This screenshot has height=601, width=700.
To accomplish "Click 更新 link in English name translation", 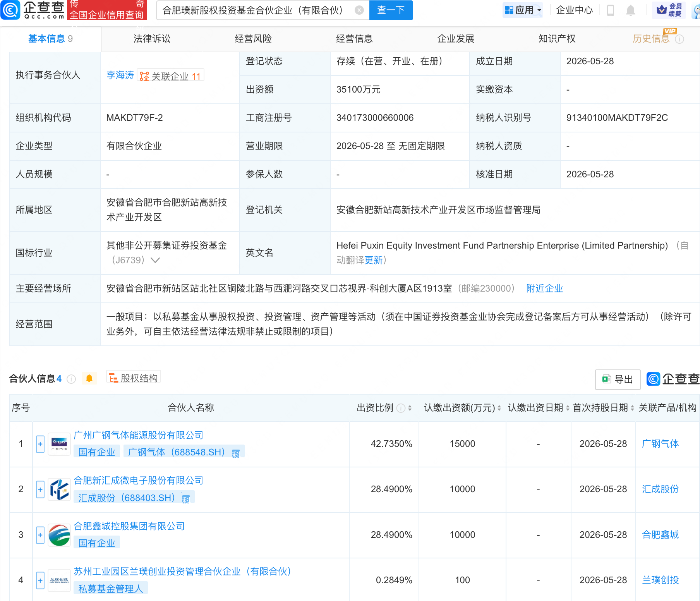I will coord(374,260).
